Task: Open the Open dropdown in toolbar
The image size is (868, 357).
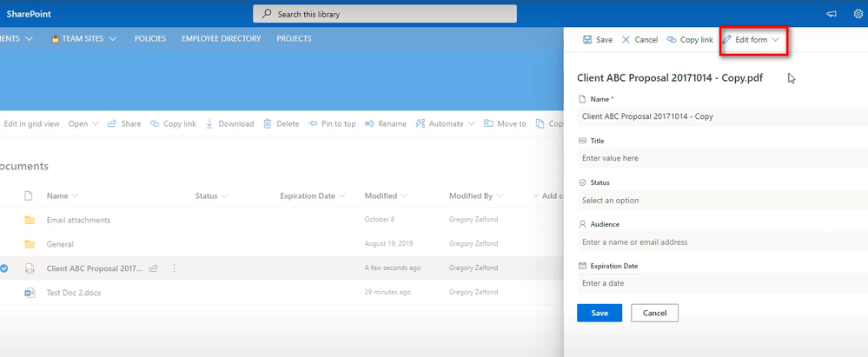Action: (x=83, y=124)
